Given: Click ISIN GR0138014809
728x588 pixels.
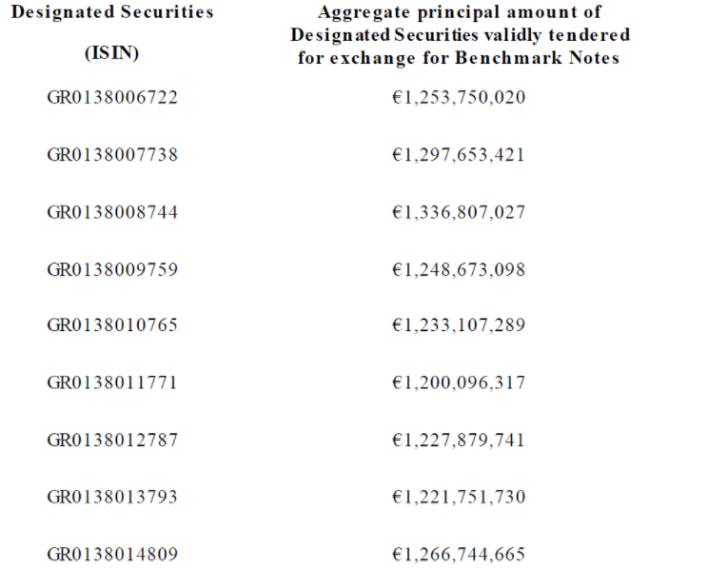Looking at the screenshot, I should pyautogui.click(x=112, y=554).
